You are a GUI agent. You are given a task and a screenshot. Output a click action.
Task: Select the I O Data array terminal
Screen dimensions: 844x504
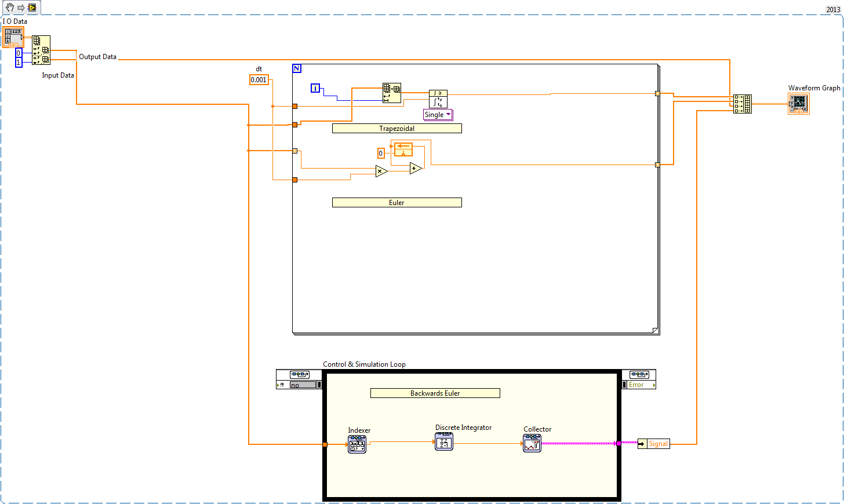click(13, 37)
